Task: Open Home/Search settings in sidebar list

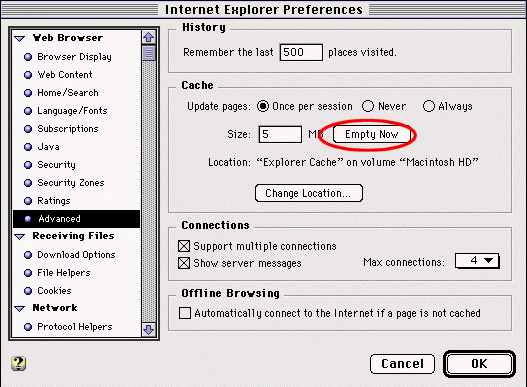Action: coord(68,93)
